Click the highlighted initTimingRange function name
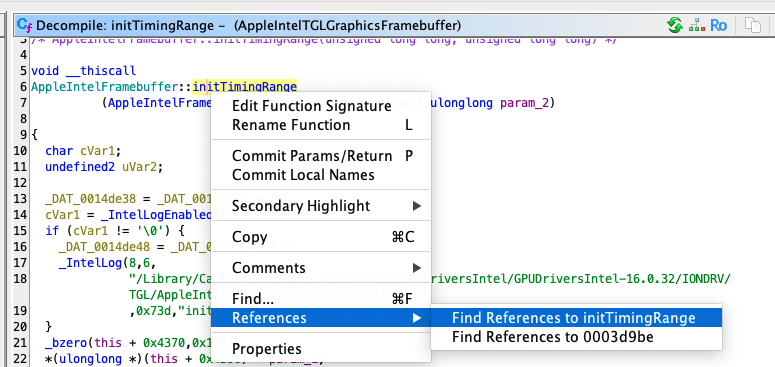 pos(245,87)
